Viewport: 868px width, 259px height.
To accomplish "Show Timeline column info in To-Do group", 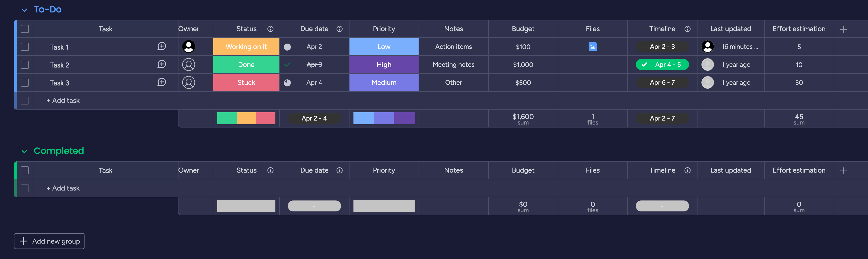I will click(687, 29).
